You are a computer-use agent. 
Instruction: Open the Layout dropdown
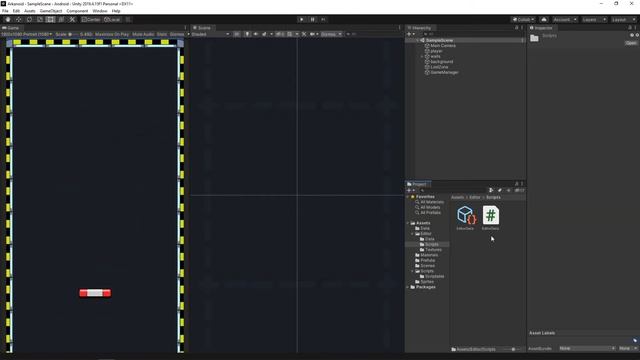[x=623, y=19]
